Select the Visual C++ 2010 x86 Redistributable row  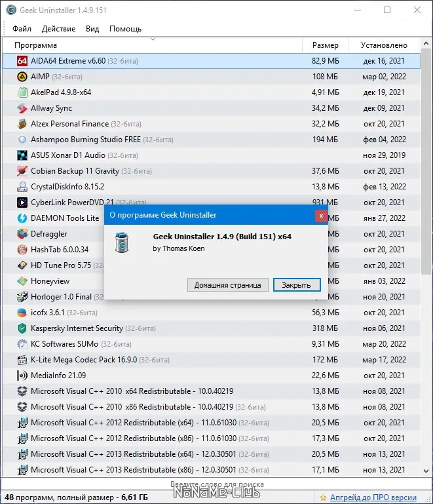click(x=212, y=407)
